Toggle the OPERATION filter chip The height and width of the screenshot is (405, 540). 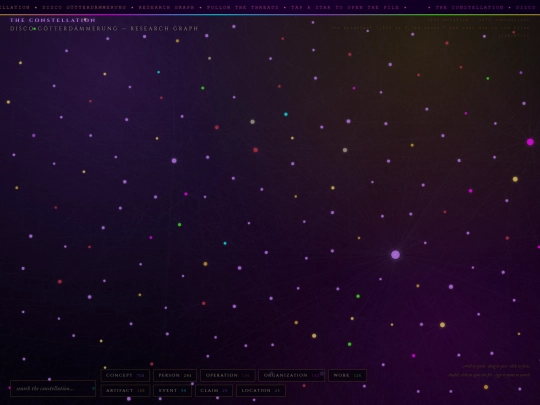pos(228,375)
